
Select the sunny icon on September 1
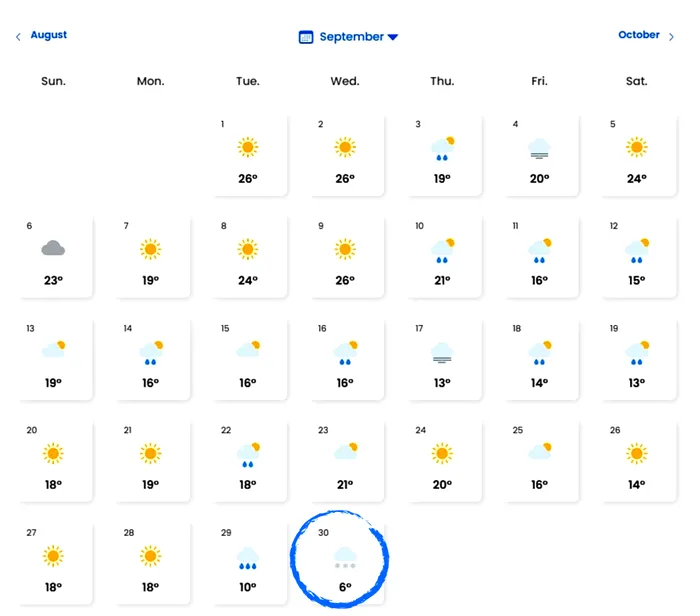pos(248,147)
